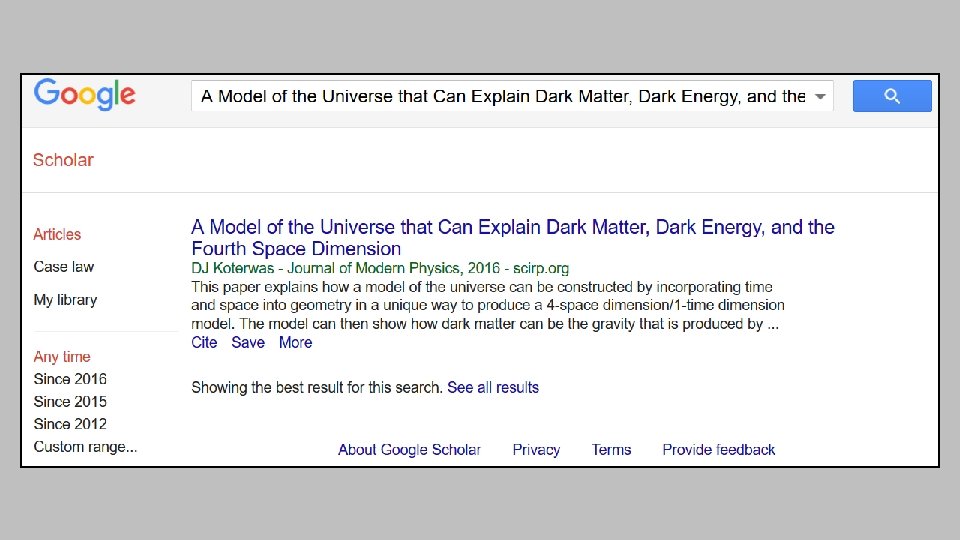Click 'Showing the best result' text

tap(317, 388)
